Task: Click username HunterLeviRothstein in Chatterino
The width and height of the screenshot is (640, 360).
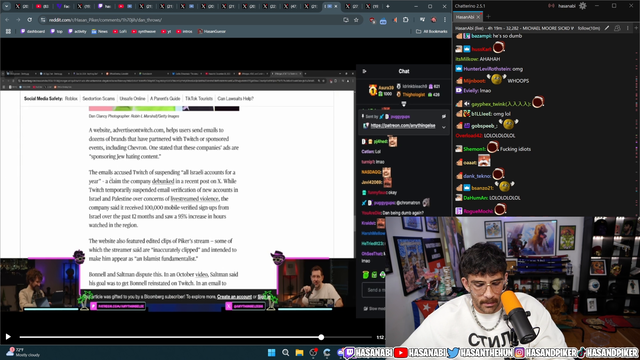Action: (x=487, y=69)
